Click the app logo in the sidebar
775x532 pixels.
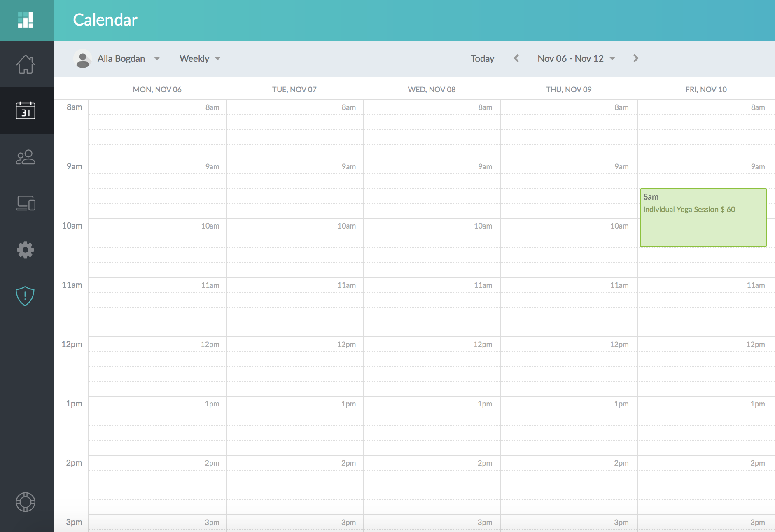point(26,20)
